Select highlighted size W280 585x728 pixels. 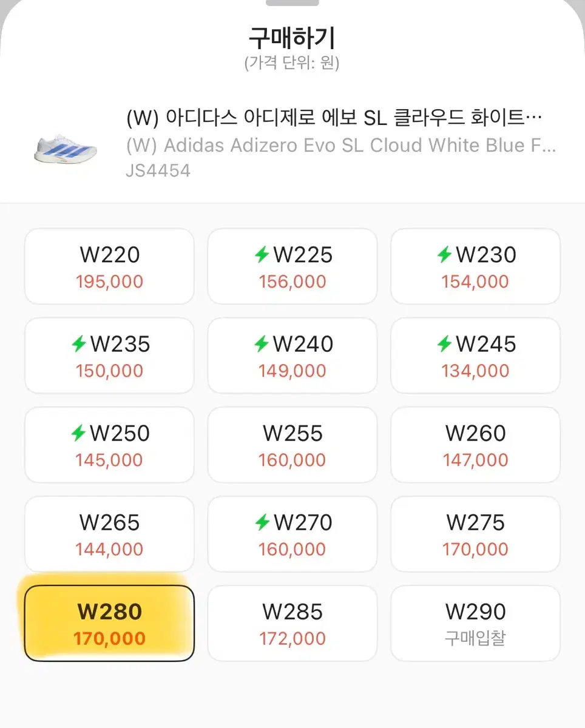(x=110, y=623)
